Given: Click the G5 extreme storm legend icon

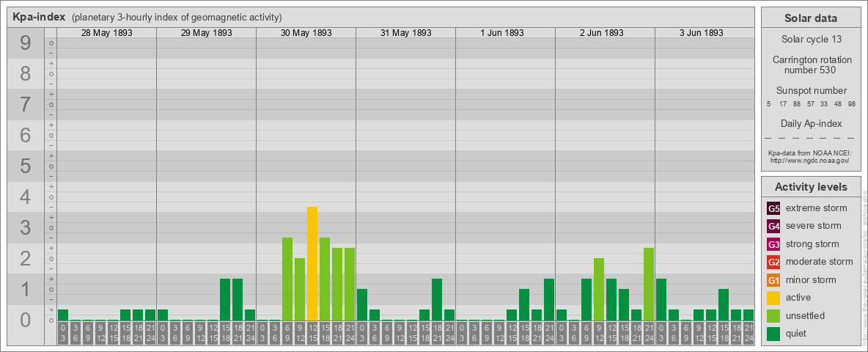Looking at the screenshot, I should pyautogui.click(x=773, y=209).
